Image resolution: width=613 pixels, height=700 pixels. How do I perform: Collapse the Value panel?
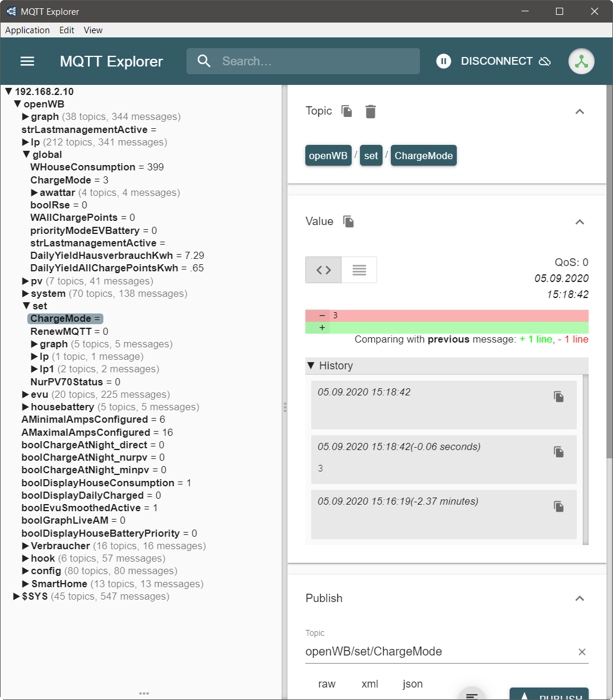click(580, 222)
